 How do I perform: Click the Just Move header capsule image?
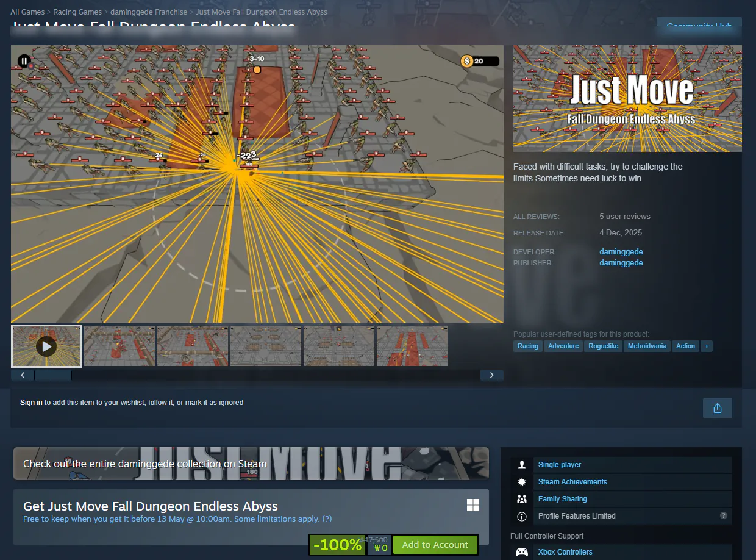coord(627,98)
